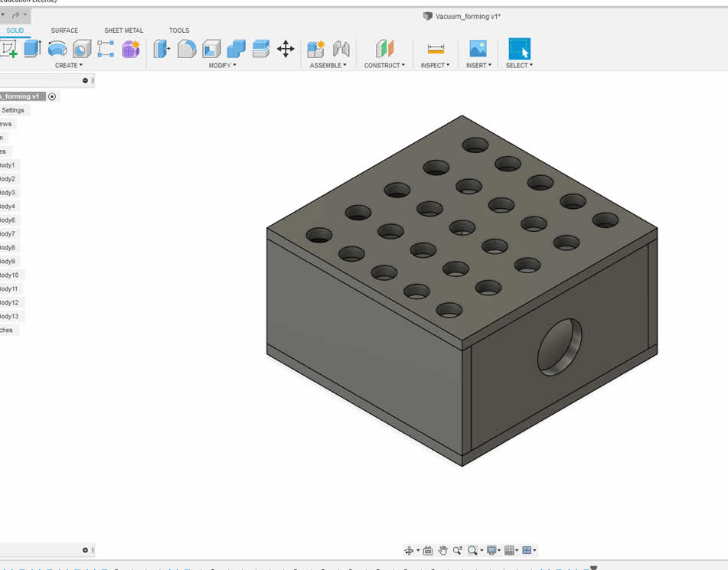
Task: Open the SELECT dropdown menu
Action: pos(519,66)
